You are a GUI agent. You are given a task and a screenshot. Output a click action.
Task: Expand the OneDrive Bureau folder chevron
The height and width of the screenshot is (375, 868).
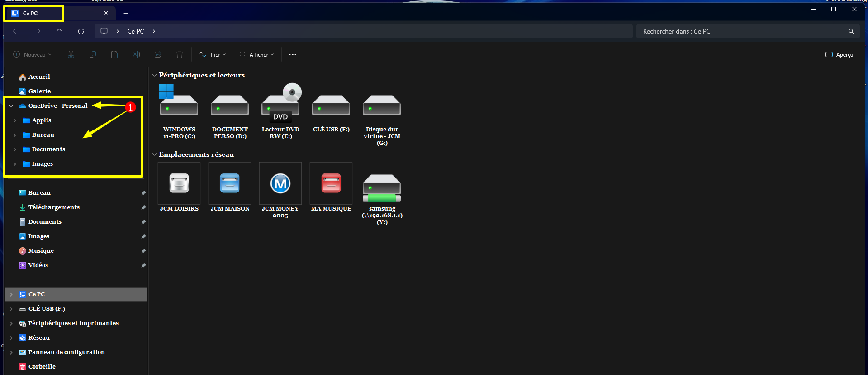click(15, 135)
